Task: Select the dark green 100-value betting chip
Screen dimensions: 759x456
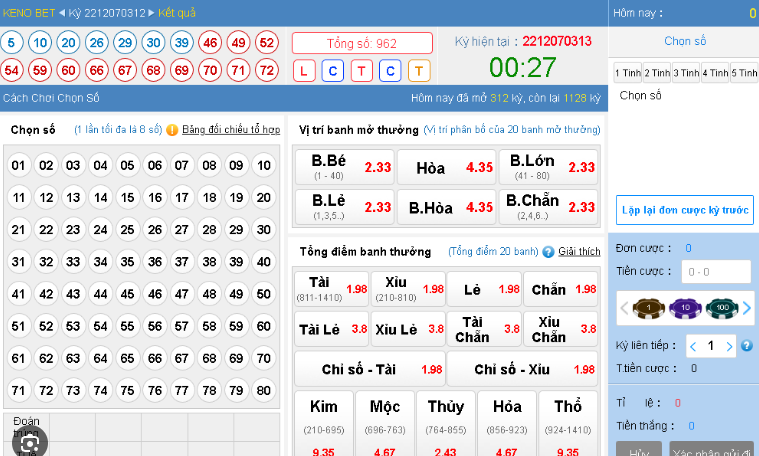Action: pyautogui.click(x=721, y=308)
